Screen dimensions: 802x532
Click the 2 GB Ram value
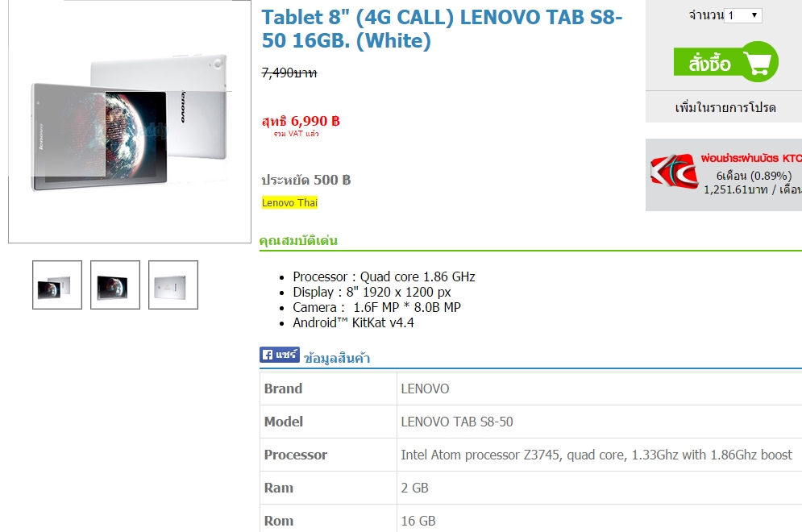tap(414, 488)
